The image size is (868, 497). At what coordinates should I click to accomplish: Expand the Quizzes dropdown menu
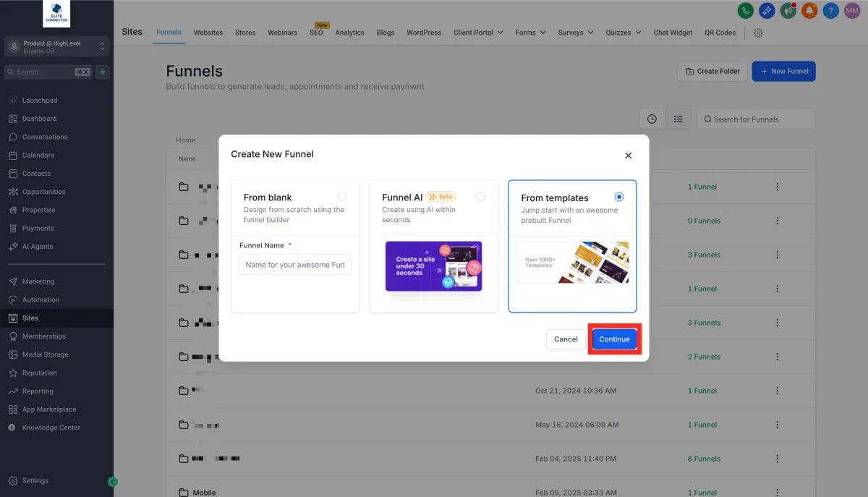point(624,33)
